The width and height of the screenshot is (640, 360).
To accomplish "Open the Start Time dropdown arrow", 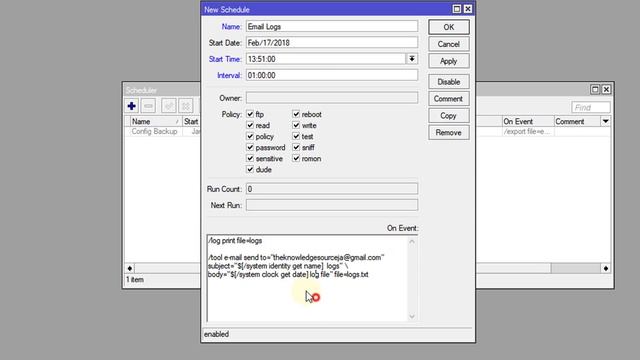I will tap(412, 59).
